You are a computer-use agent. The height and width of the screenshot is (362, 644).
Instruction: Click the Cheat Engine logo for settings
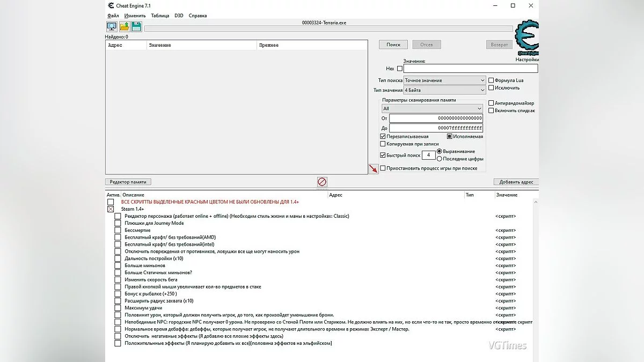click(x=526, y=38)
